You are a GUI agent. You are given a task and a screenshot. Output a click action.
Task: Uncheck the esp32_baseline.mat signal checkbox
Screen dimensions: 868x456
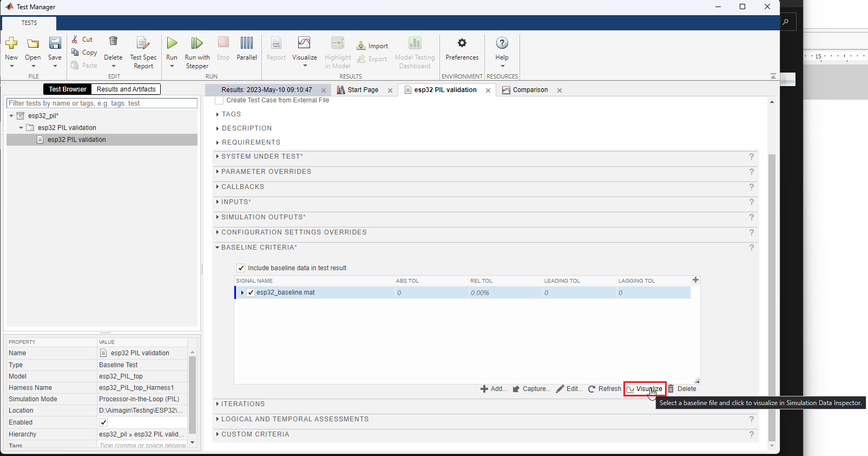click(251, 292)
